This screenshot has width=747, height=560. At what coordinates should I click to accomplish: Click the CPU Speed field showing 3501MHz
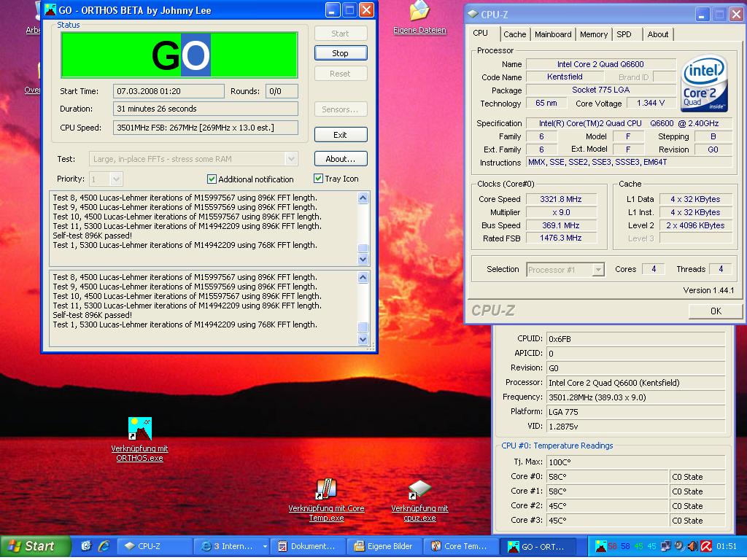click(x=206, y=128)
